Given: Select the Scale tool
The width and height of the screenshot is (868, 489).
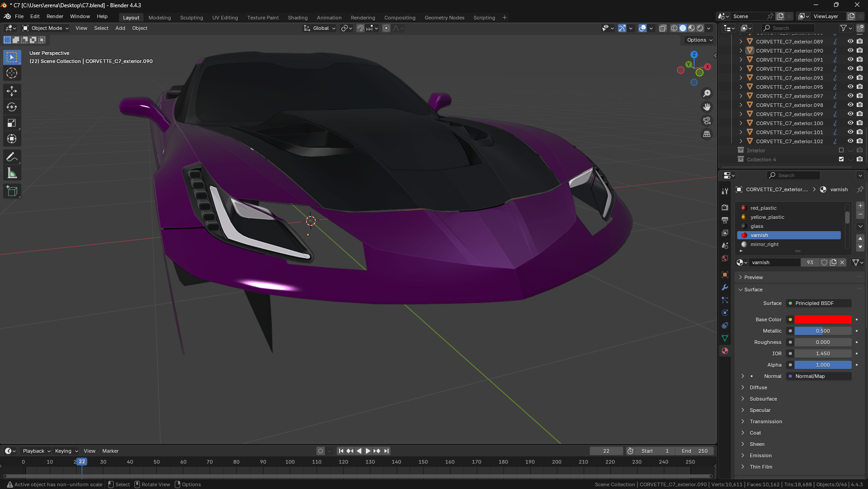Looking at the screenshot, I should tap(12, 123).
